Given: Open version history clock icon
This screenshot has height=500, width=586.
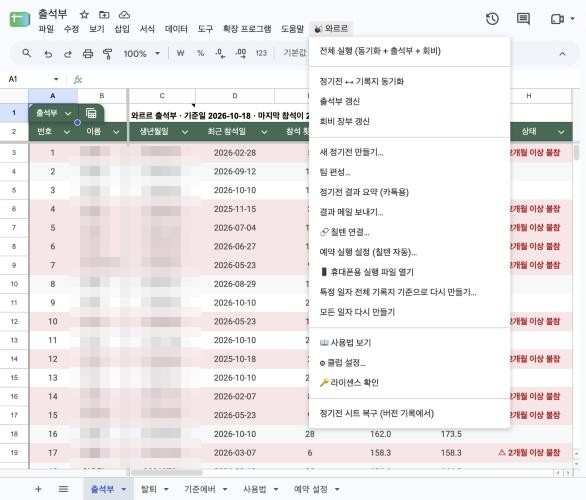Looking at the screenshot, I should [492, 19].
